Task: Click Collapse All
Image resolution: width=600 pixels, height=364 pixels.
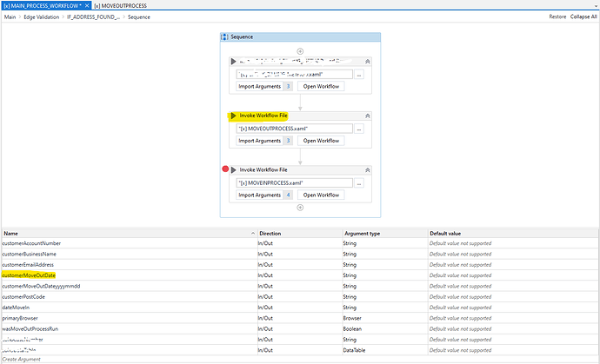Action: click(583, 17)
